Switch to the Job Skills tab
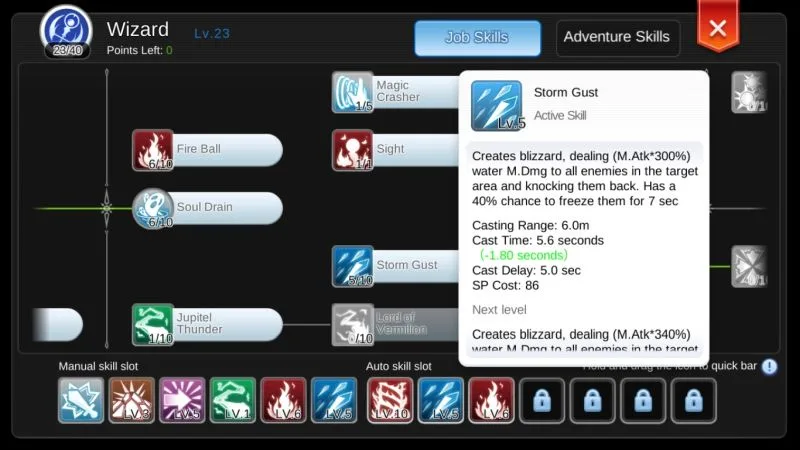This screenshot has width=800, height=450. [x=477, y=38]
